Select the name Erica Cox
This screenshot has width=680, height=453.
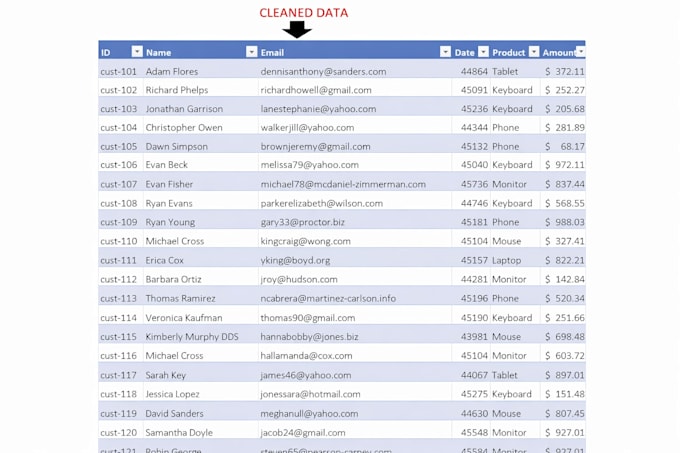[164, 260]
